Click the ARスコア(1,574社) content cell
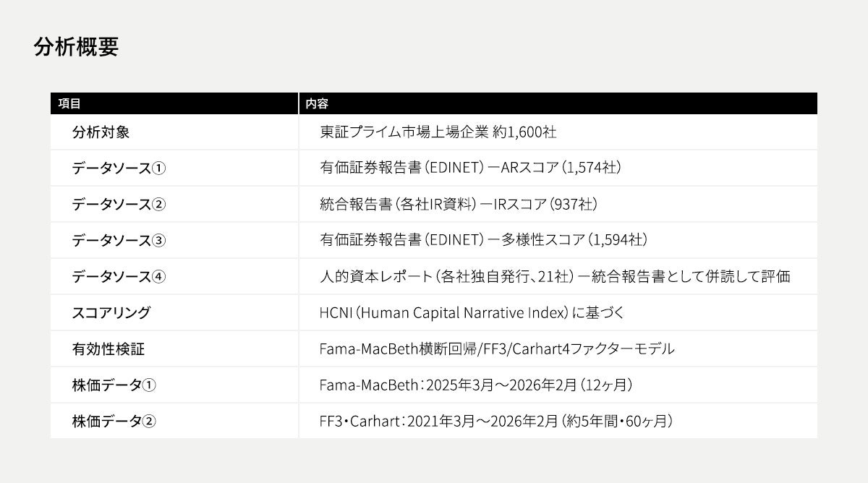 coord(470,168)
